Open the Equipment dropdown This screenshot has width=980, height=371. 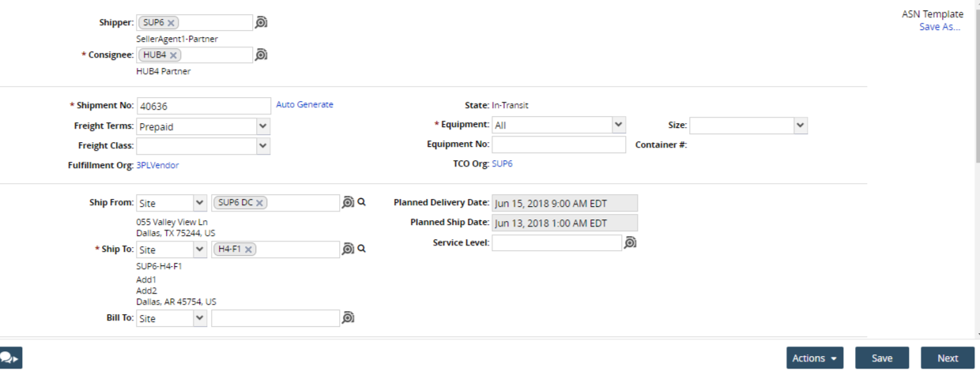tap(619, 125)
